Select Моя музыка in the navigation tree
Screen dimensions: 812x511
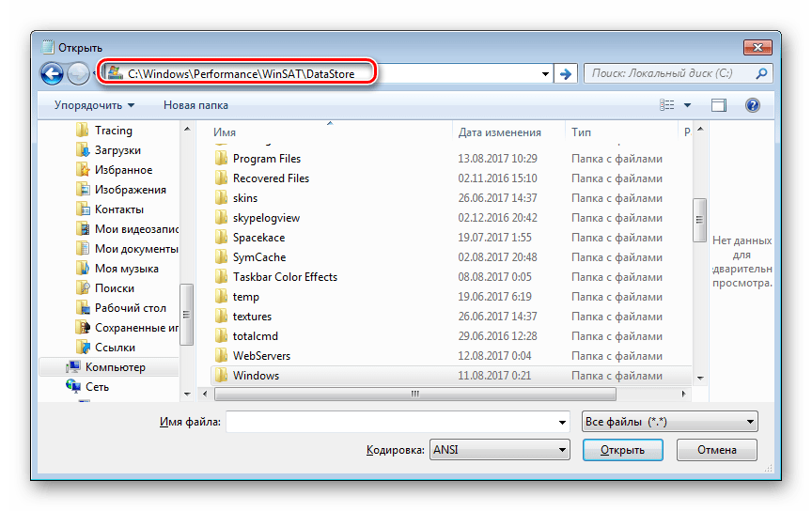[x=126, y=269]
